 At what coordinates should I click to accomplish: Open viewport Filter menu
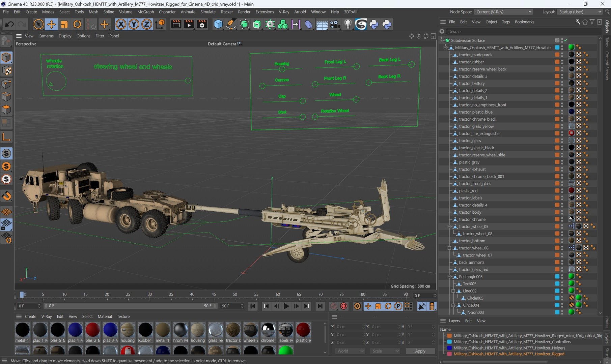coord(100,36)
